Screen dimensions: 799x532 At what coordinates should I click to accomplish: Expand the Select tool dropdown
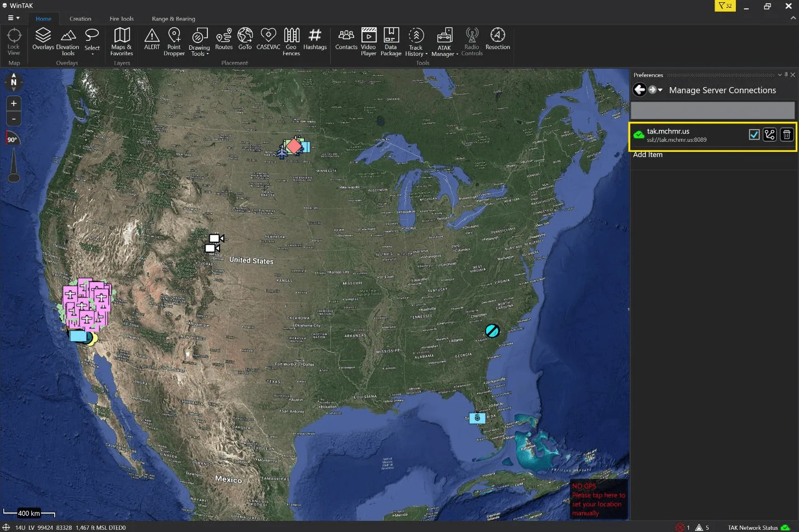click(x=92, y=54)
